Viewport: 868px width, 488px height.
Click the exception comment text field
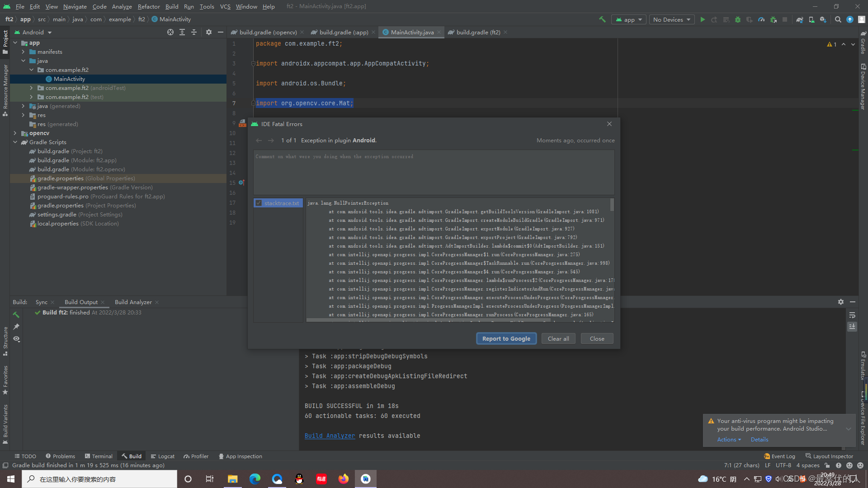[x=433, y=173]
